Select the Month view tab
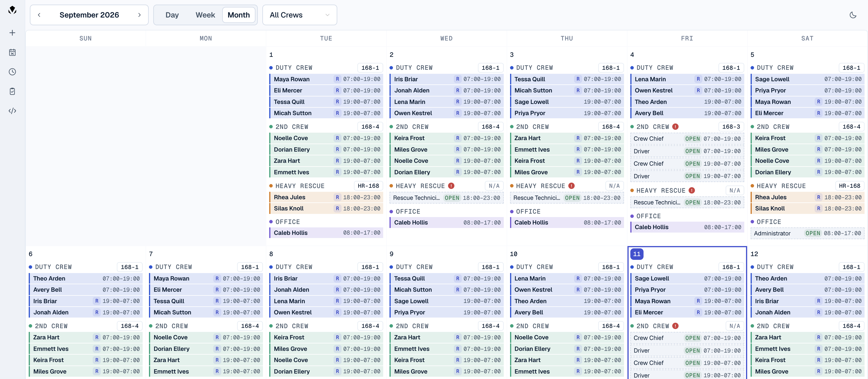Image resolution: width=868 pixels, height=379 pixels. pyautogui.click(x=239, y=15)
